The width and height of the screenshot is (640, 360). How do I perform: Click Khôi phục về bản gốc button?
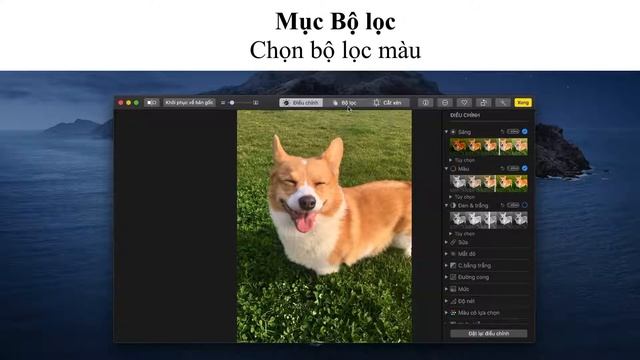(189, 102)
